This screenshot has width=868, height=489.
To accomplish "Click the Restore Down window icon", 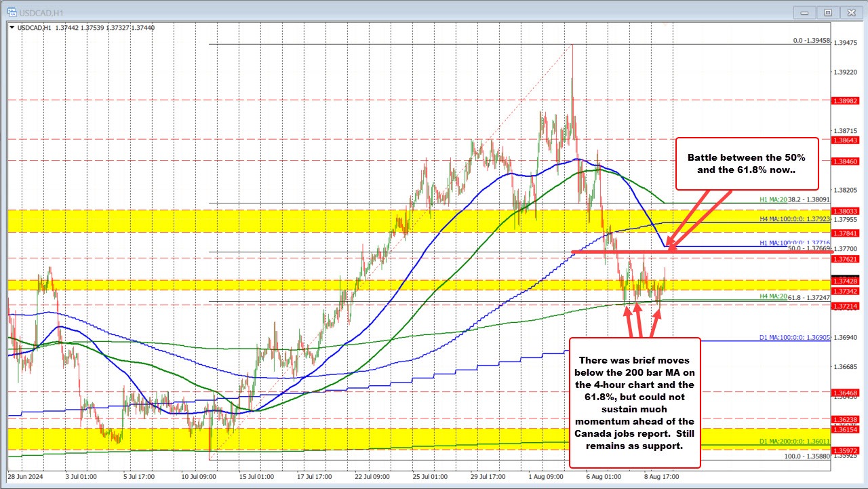I will [x=828, y=12].
